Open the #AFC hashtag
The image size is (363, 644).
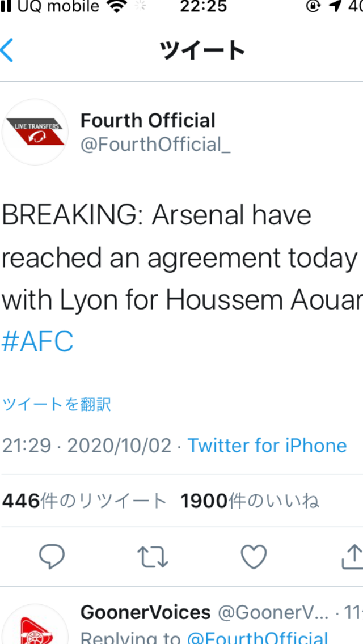(37, 342)
